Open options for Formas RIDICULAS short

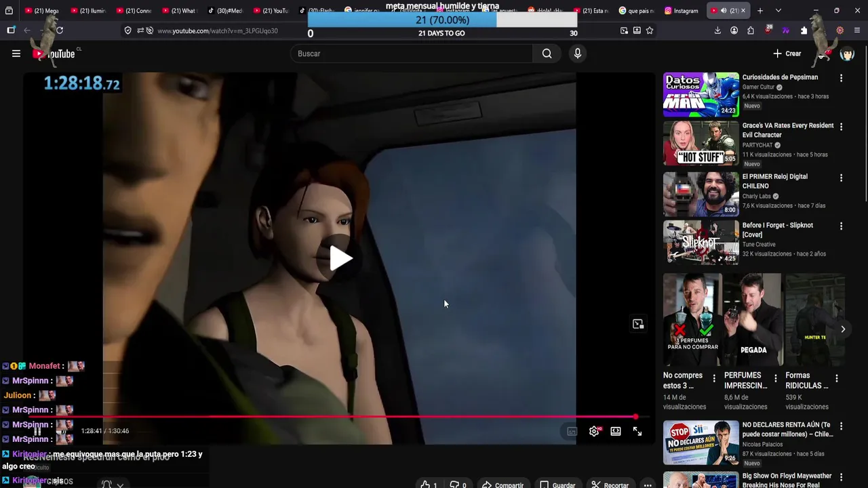tap(836, 379)
